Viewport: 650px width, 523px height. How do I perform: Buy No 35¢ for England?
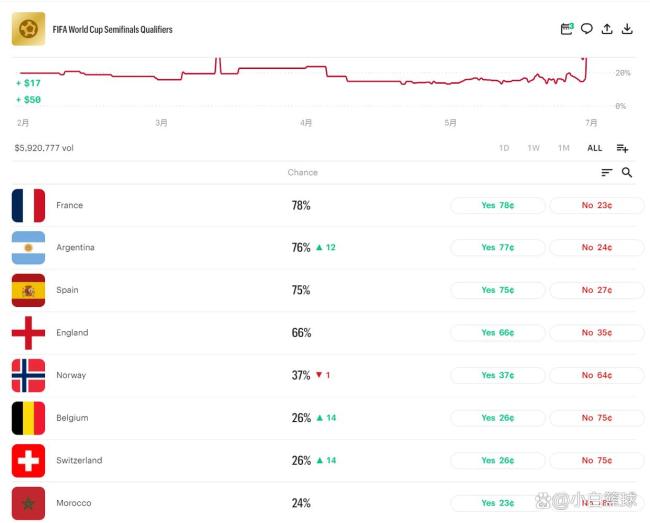(x=597, y=332)
